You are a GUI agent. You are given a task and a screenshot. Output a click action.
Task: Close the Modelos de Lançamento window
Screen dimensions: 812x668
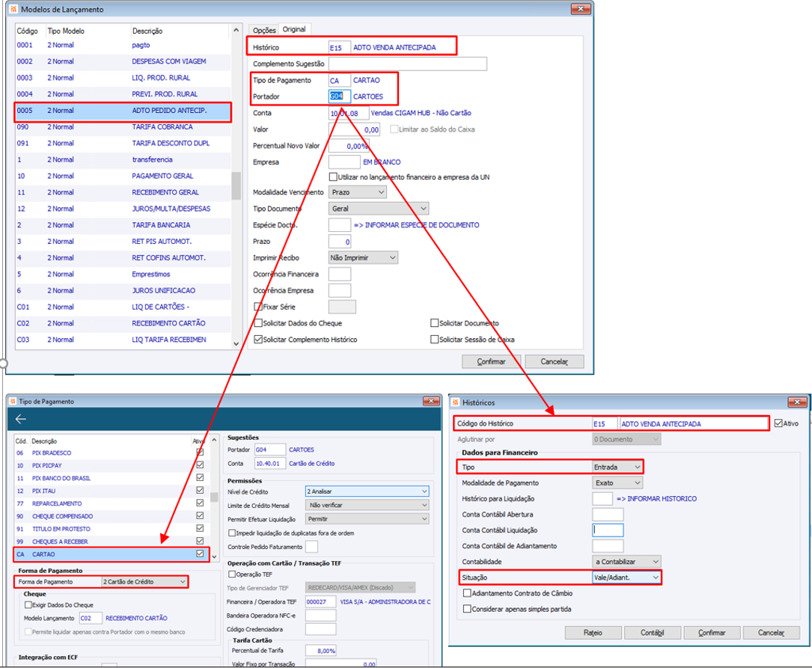point(581,9)
